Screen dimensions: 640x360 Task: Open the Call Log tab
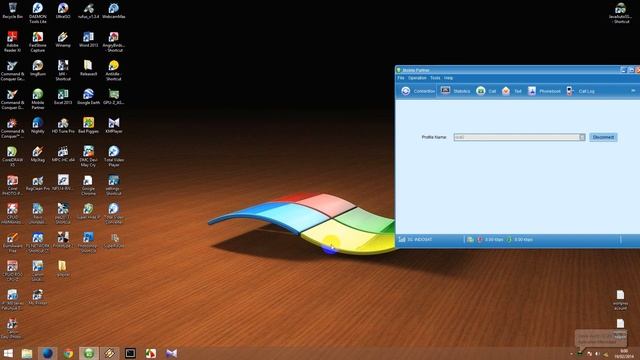click(x=580, y=91)
